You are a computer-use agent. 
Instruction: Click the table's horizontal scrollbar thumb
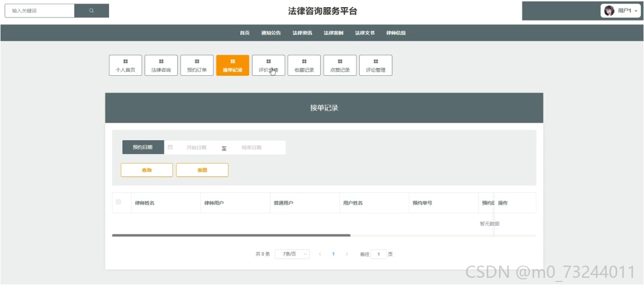click(231, 235)
